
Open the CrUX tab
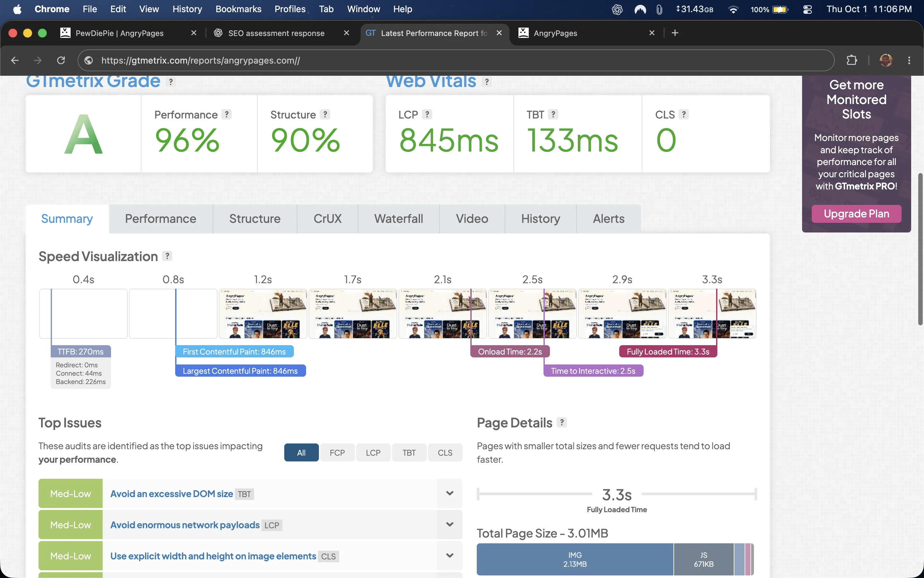pos(328,219)
